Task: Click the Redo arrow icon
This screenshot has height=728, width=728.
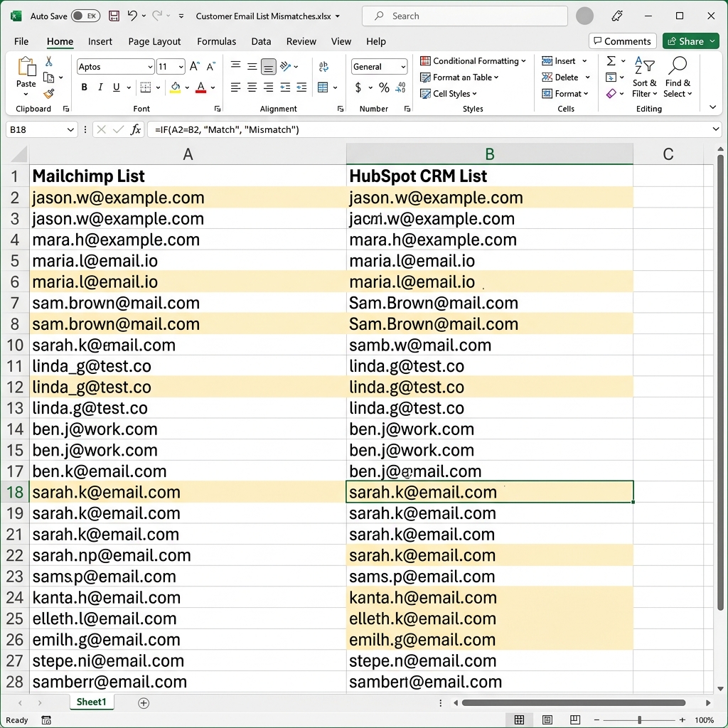Action: point(157,16)
